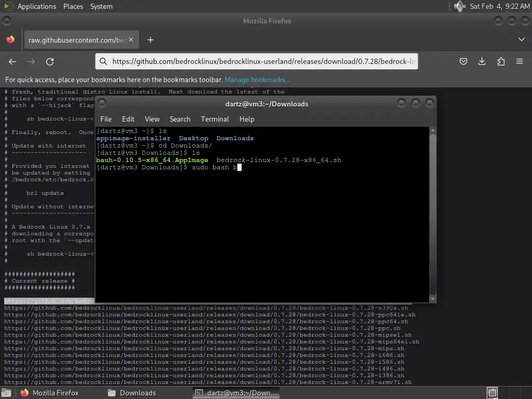Click the address bar search icon
This screenshot has height=399, width=532.
click(103, 61)
